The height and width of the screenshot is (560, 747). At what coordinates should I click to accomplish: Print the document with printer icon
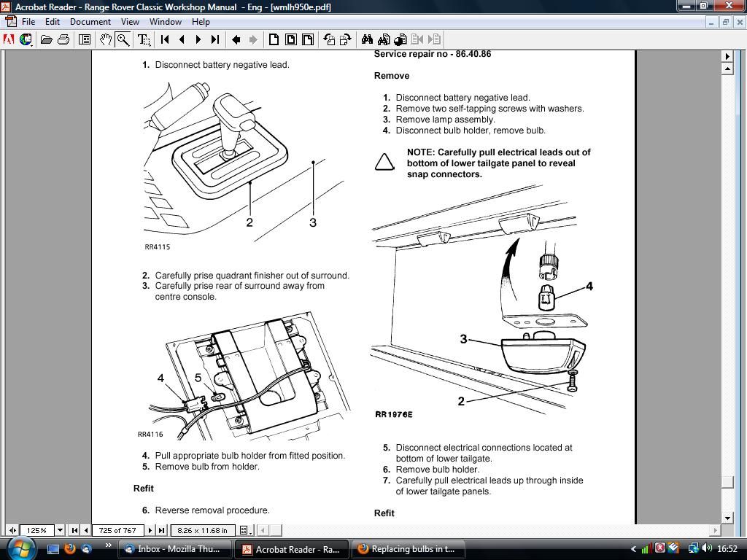pyautogui.click(x=63, y=39)
